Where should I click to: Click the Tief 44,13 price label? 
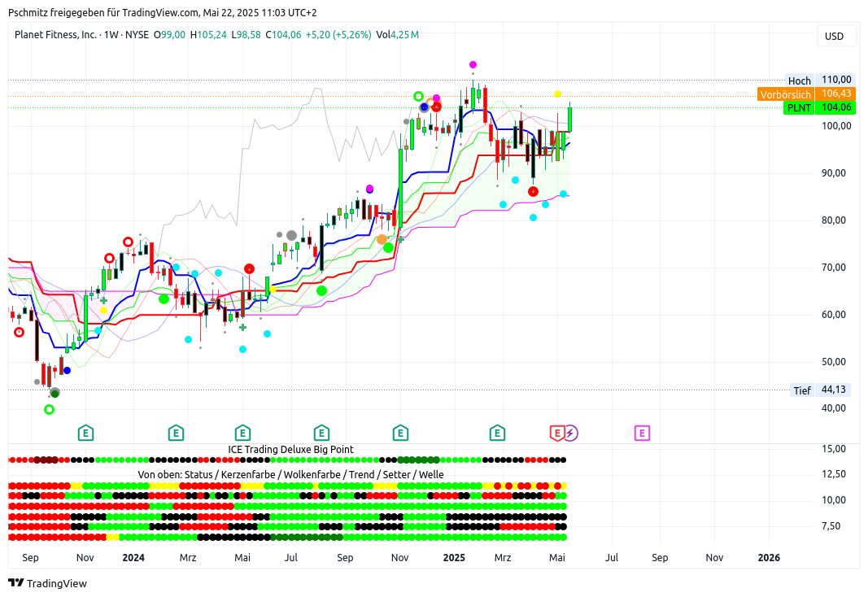[x=820, y=390]
